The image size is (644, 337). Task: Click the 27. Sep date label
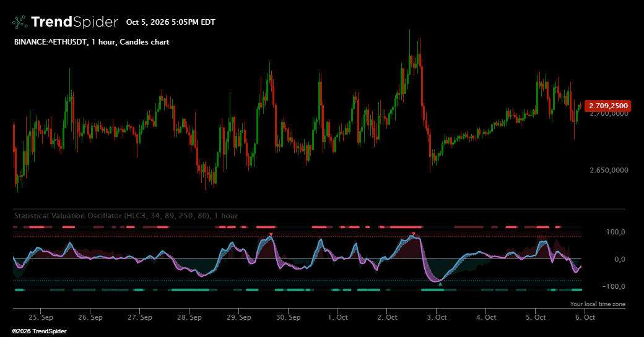click(140, 317)
